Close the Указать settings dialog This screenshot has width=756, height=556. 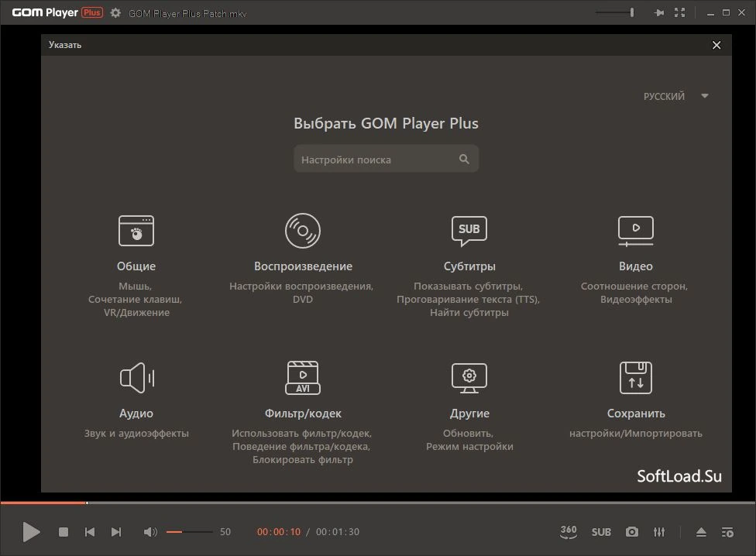(716, 45)
